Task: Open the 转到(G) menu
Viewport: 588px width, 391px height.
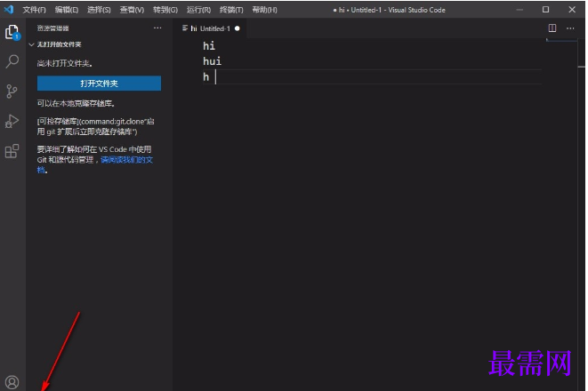Action: (165, 10)
